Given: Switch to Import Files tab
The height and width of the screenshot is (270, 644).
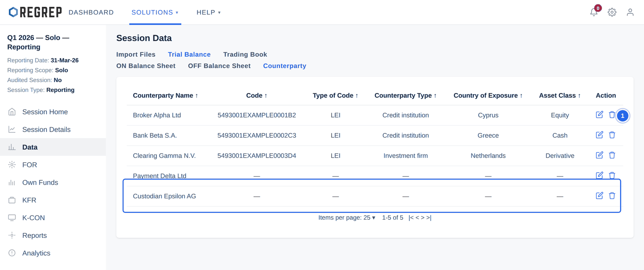Looking at the screenshot, I should (136, 54).
